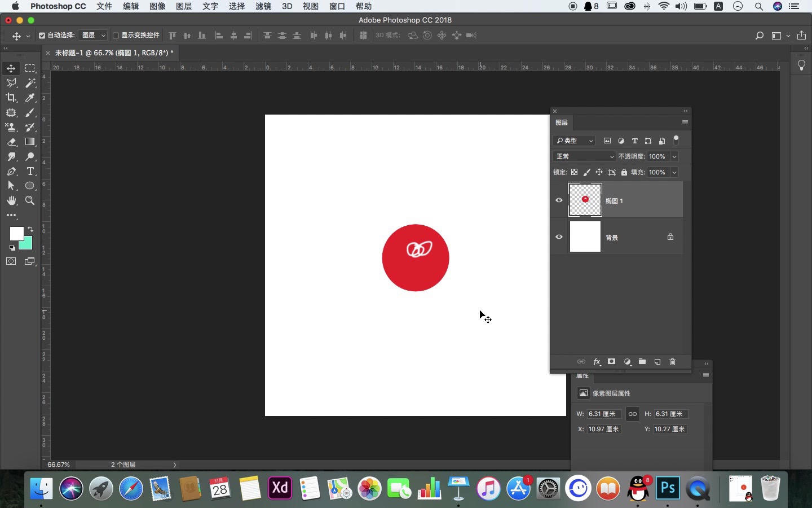
Task: Change screen mode from toolbox
Action: [30, 261]
